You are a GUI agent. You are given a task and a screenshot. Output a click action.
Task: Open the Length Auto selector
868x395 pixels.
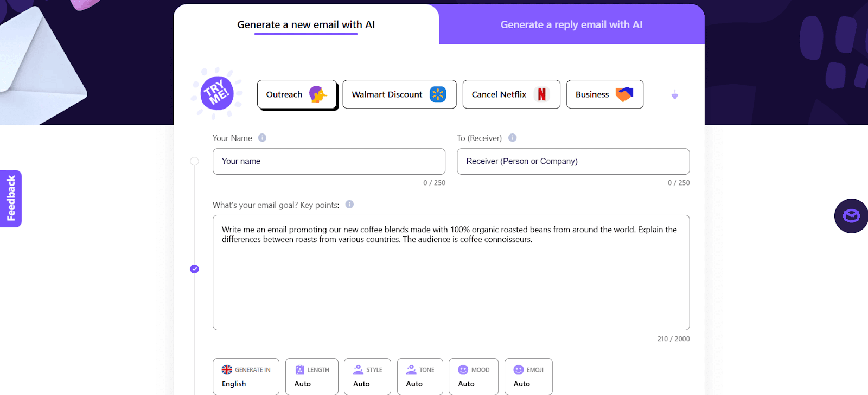[311, 377]
